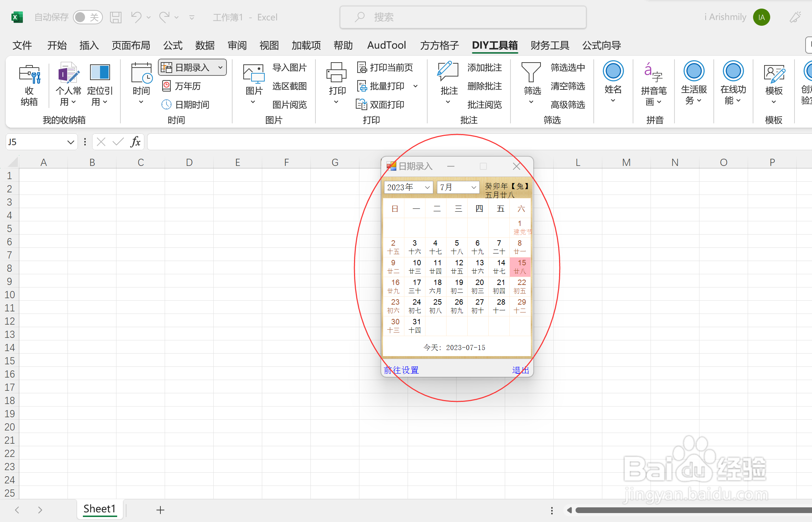Click today label 2023-07-15

pyautogui.click(x=454, y=348)
